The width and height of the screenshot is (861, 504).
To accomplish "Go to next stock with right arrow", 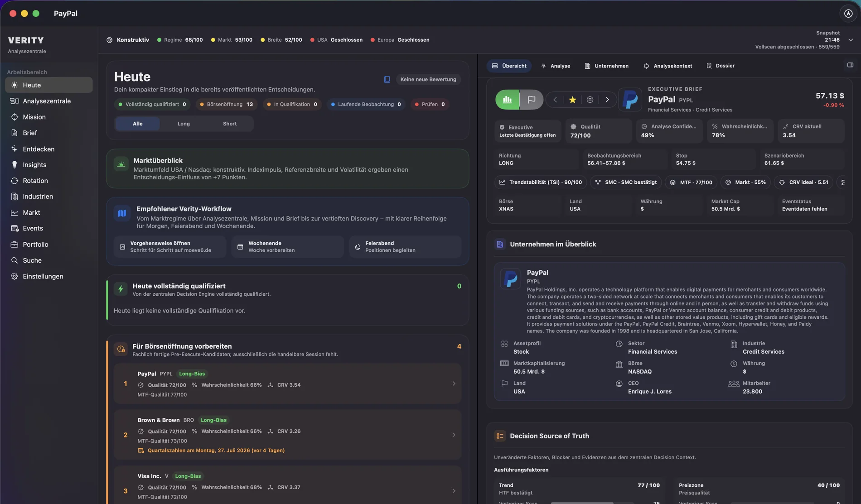I will pos(607,100).
